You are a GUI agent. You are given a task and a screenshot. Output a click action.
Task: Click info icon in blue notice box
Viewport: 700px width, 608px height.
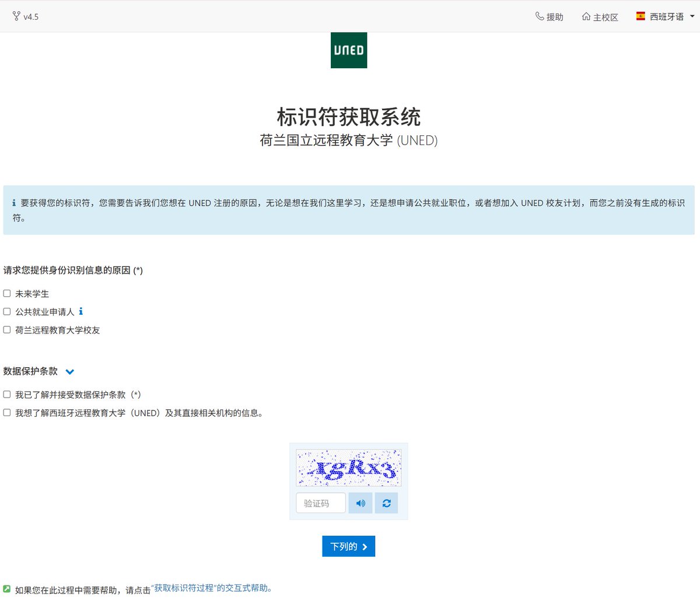(14, 203)
